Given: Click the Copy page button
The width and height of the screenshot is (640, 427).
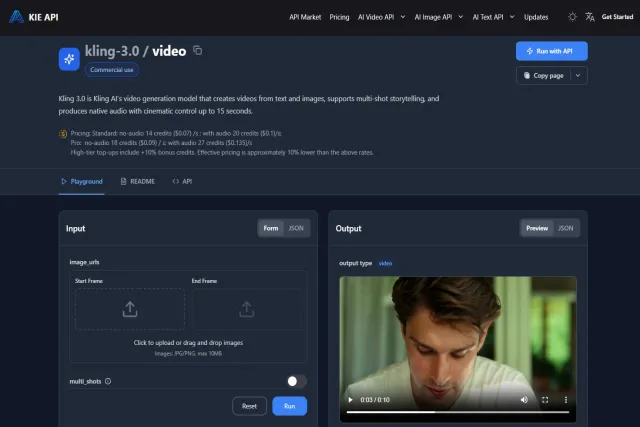Looking at the screenshot, I should (x=544, y=76).
